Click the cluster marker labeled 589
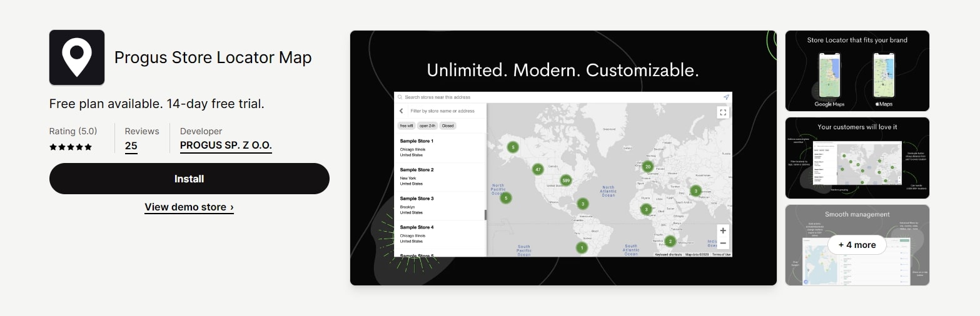Image resolution: width=980 pixels, height=316 pixels. [x=566, y=180]
